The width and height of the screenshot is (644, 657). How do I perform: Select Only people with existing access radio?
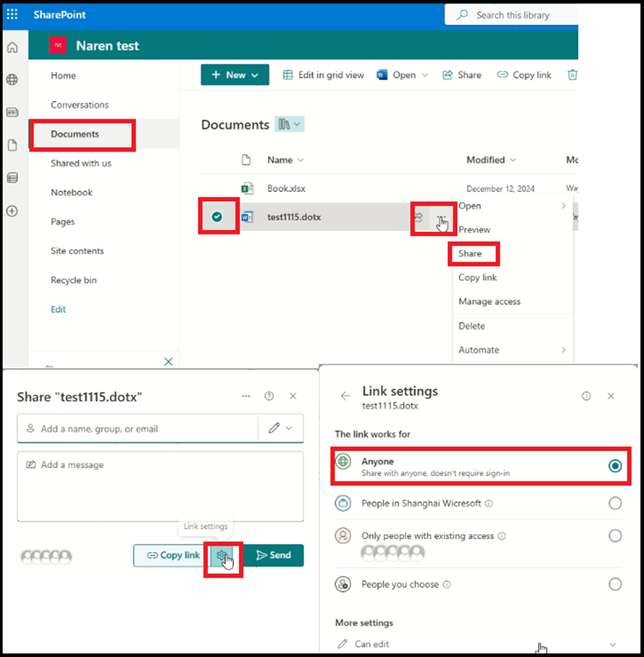click(614, 535)
